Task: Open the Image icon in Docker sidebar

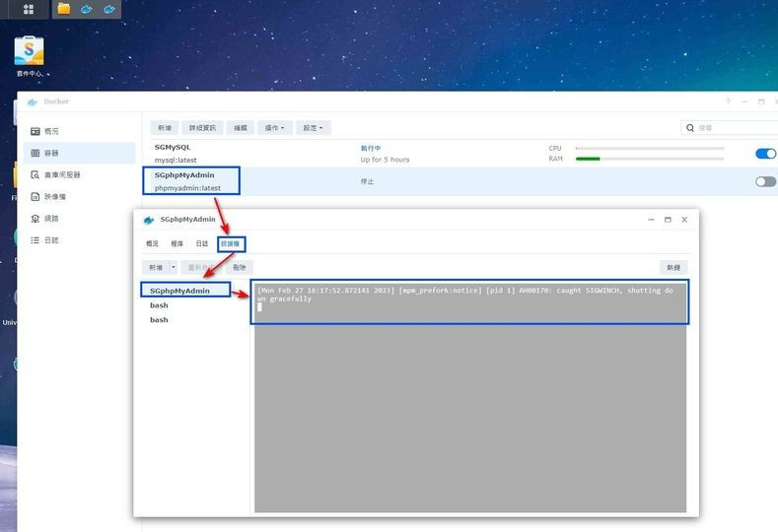Action: pos(35,196)
